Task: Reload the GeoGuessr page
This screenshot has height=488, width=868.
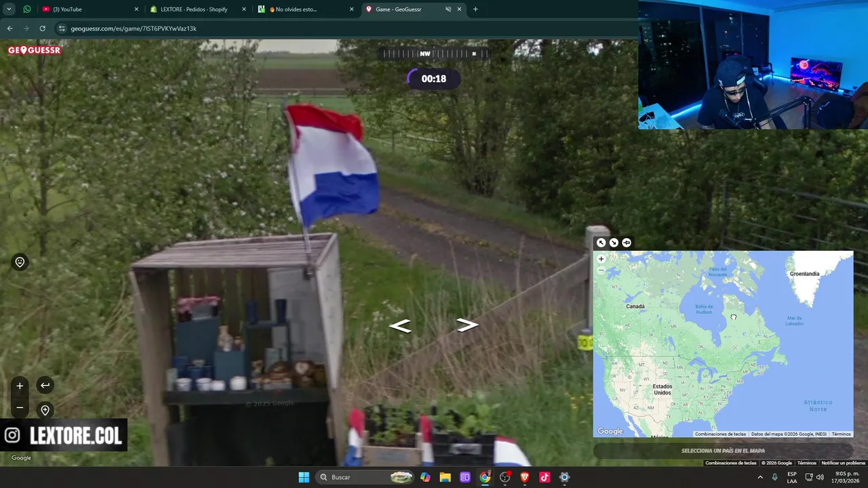Action: click(x=42, y=28)
